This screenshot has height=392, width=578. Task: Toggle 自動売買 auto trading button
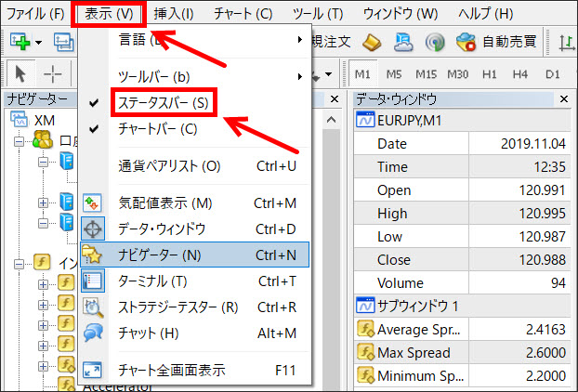pos(495,42)
